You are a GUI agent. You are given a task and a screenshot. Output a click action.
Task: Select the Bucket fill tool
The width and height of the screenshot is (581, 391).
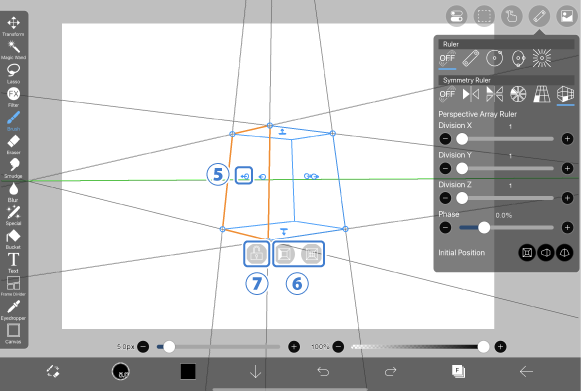click(13, 239)
